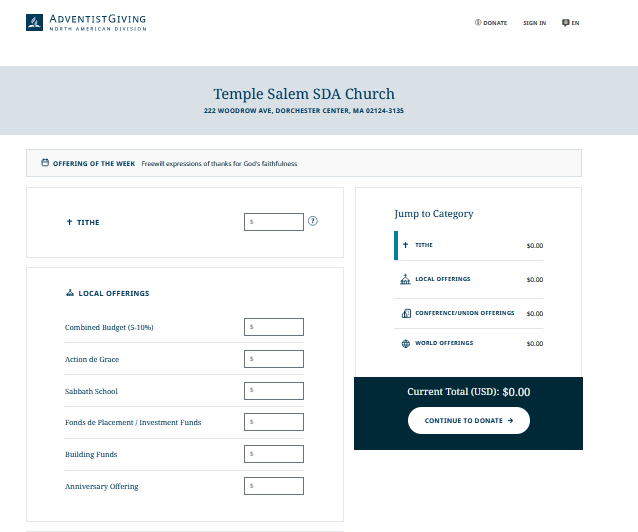Focus the Building Funds amount field
Image resolution: width=638 pixels, height=532 pixels.
click(274, 454)
